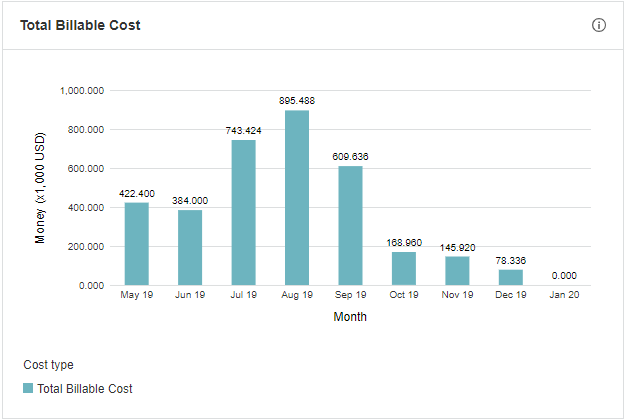Click the Cost type legend heading
625x420 pixels.
tap(48, 365)
